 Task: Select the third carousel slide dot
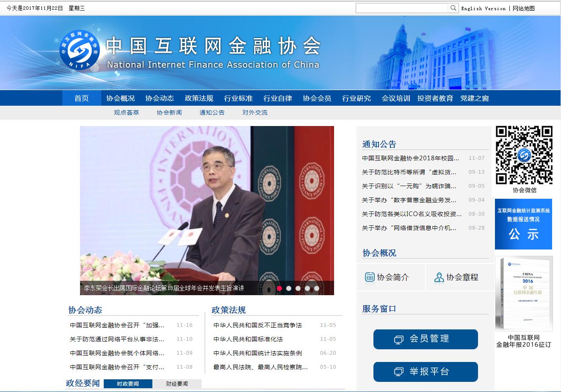pyautogui.click(x=298, y=288)
